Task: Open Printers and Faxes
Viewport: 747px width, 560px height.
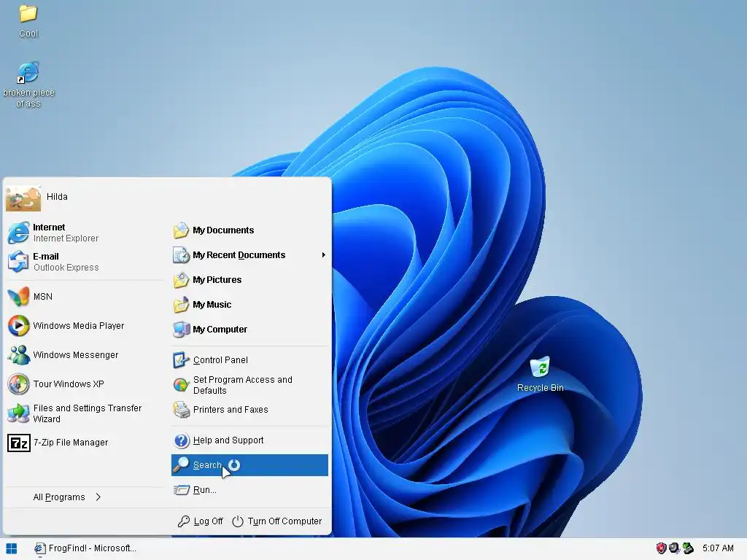Action: 249,410
